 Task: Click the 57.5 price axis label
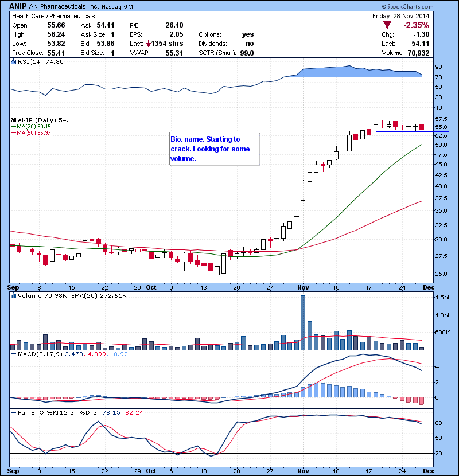441,119
